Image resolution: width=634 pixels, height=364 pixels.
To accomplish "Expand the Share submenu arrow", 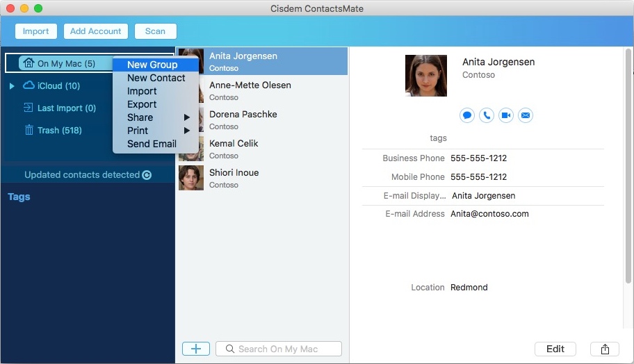I will tap(186, 117).
